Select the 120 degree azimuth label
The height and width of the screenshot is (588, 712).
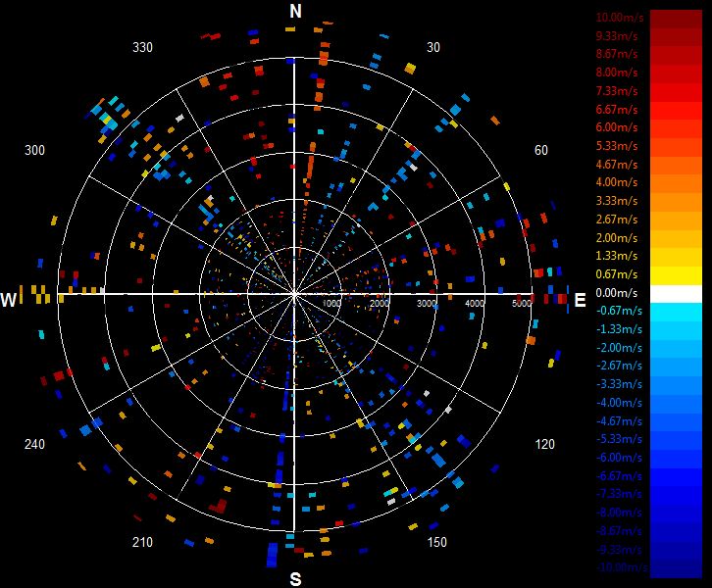tap(544, 444)
